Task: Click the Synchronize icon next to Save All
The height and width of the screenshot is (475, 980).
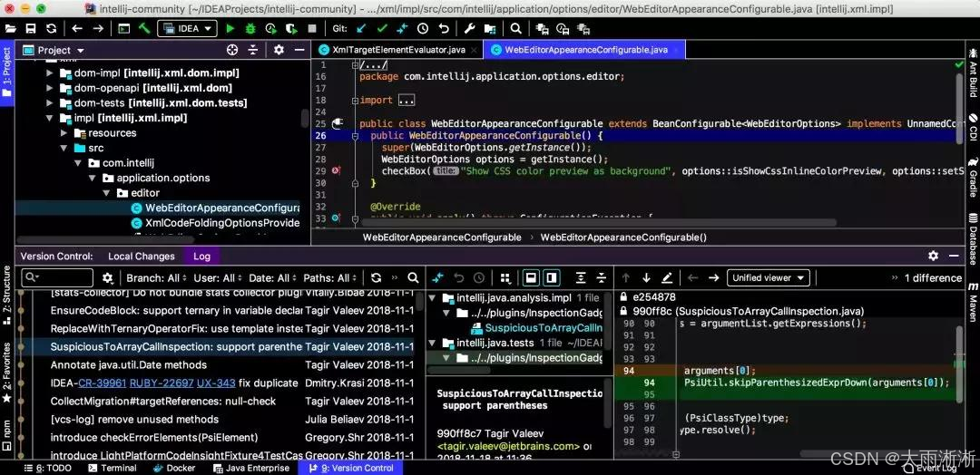Action: (51, 29)
